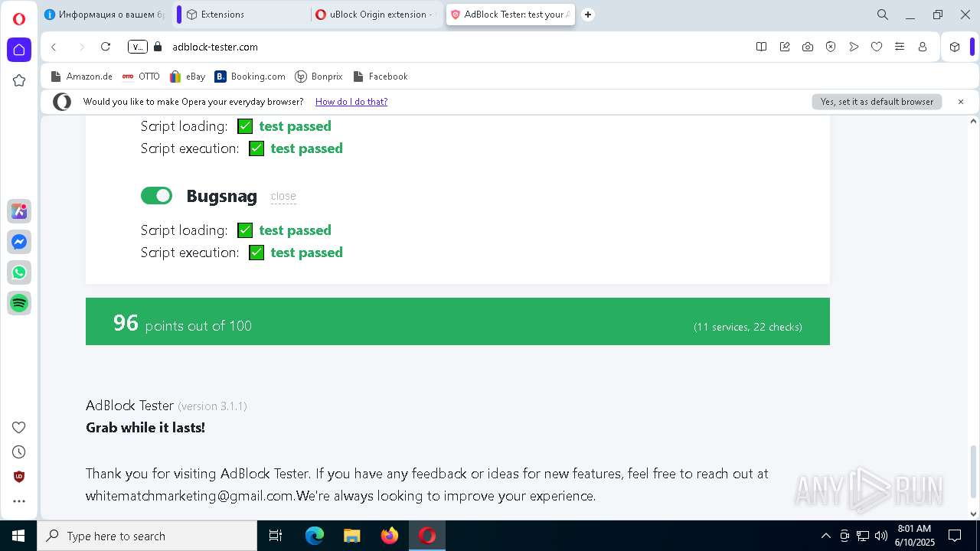Switch to the Информация о вашем tab

click(105, 15)
